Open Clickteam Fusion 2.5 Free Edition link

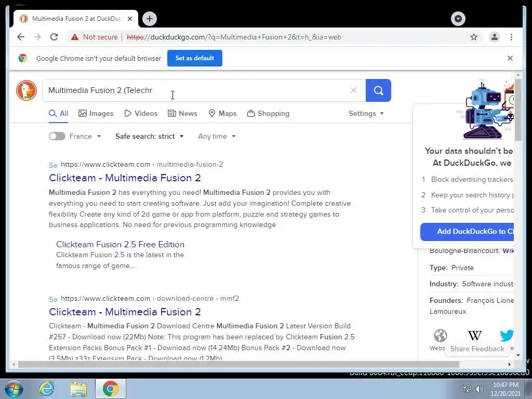coord(120,244)
